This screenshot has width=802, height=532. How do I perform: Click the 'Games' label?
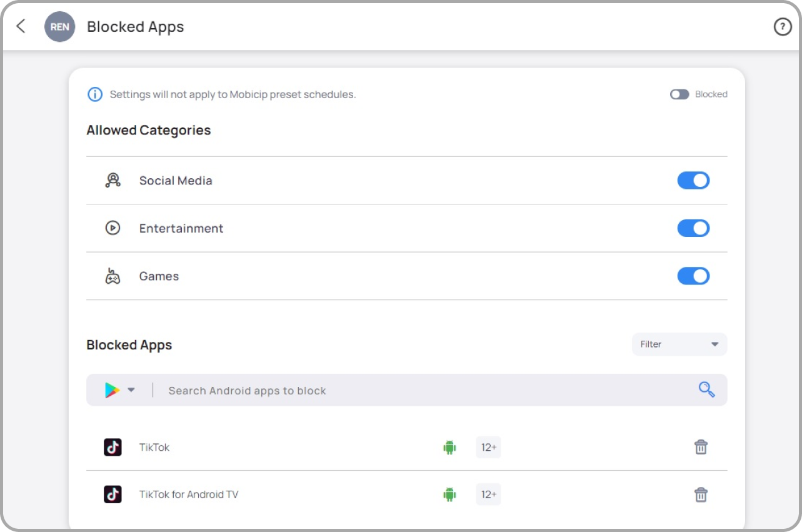159,276
